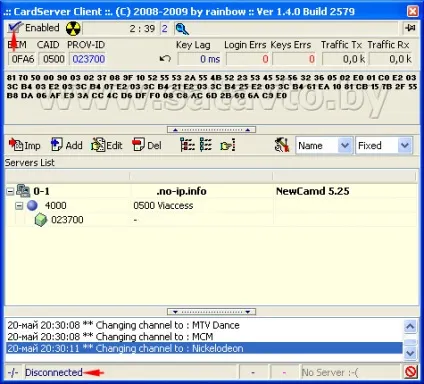This screenshot has width=424, height=384.
Task: Open the Fixed mode dropdown
Action: 405,146
